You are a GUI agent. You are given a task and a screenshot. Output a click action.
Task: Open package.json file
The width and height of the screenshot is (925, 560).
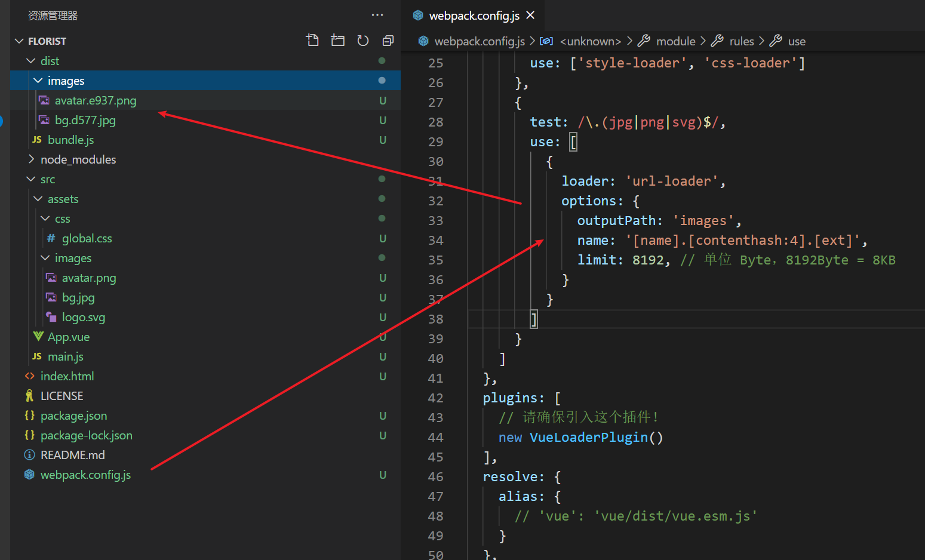pyautogui.click(x=74, y=416)
